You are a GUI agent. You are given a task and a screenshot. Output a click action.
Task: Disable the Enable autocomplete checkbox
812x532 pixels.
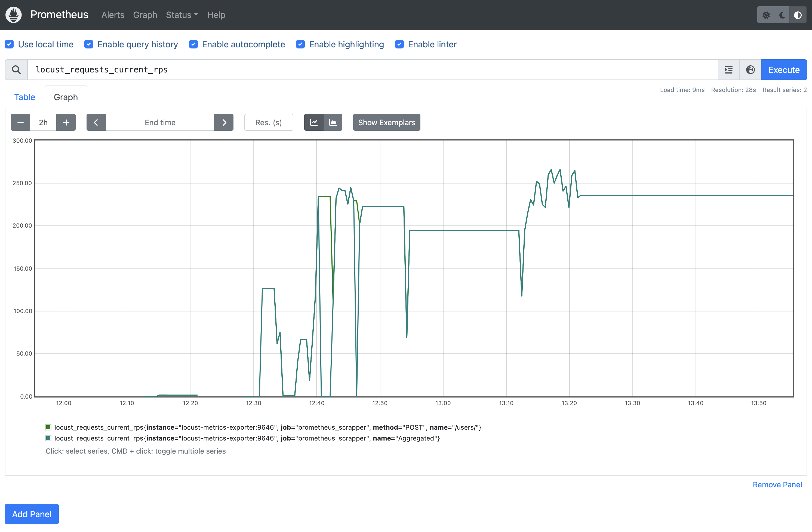tap(193, 44)
